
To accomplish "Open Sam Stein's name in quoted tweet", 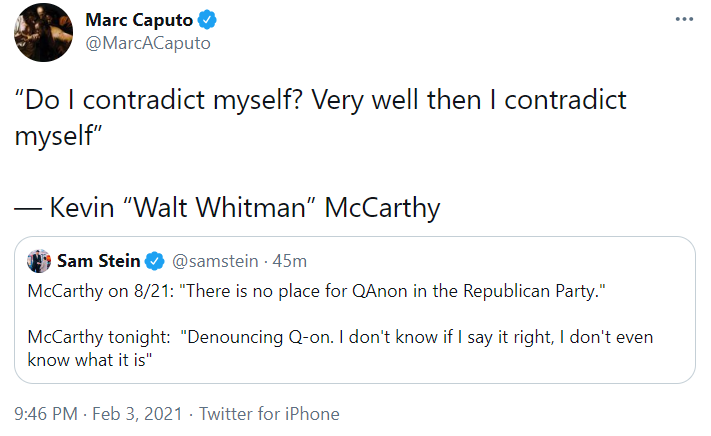I will pyautogui.click(x=99, y=262).
